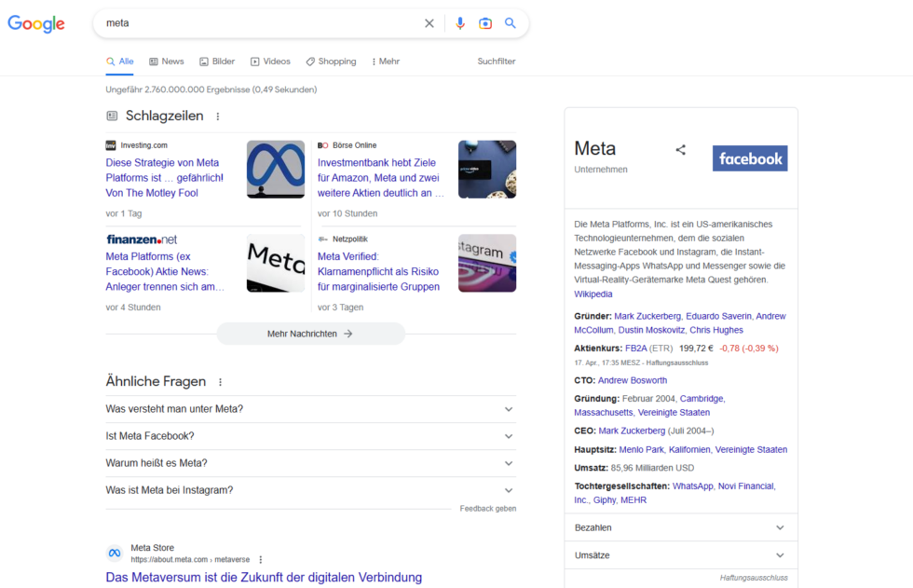The width and height of the screenshot is (913, 588).
Task: Open the Meta sign news thumbnail
Action: (x=276, y=263)
